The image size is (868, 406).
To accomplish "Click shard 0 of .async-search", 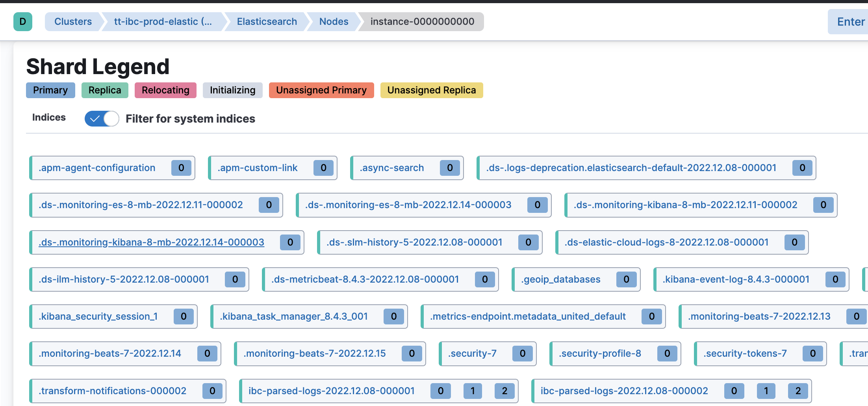I will coord(450,168).
